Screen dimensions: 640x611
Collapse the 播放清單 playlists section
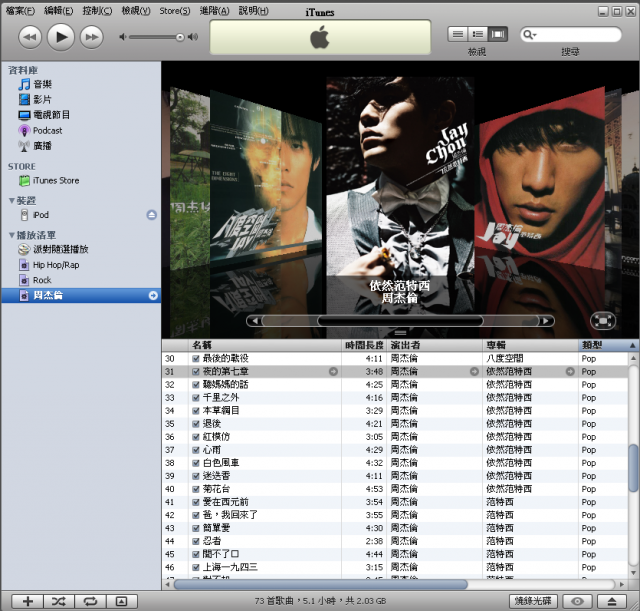pyautogui.click(x=12, y=235)
